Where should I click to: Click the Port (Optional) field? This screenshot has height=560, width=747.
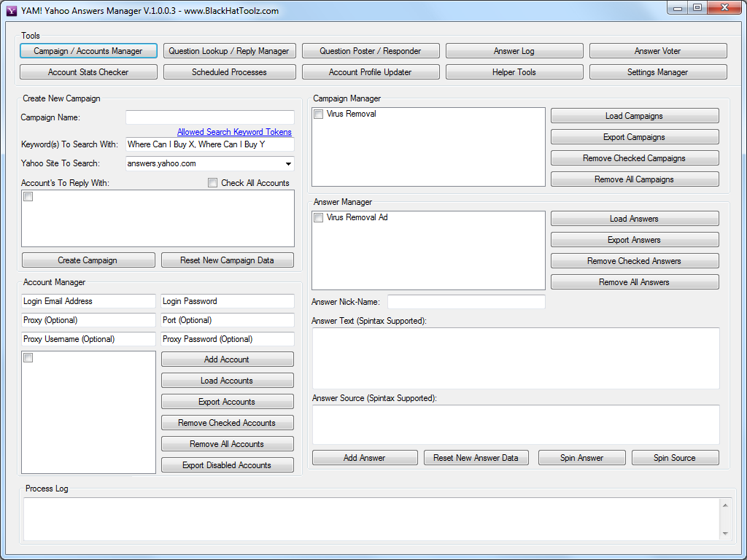pos(228,320)
